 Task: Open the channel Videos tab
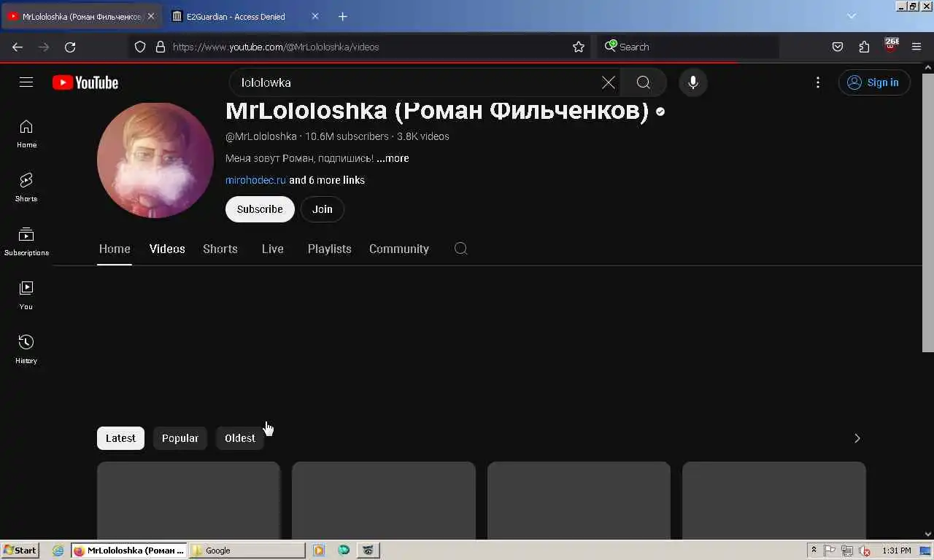point(167,249)
